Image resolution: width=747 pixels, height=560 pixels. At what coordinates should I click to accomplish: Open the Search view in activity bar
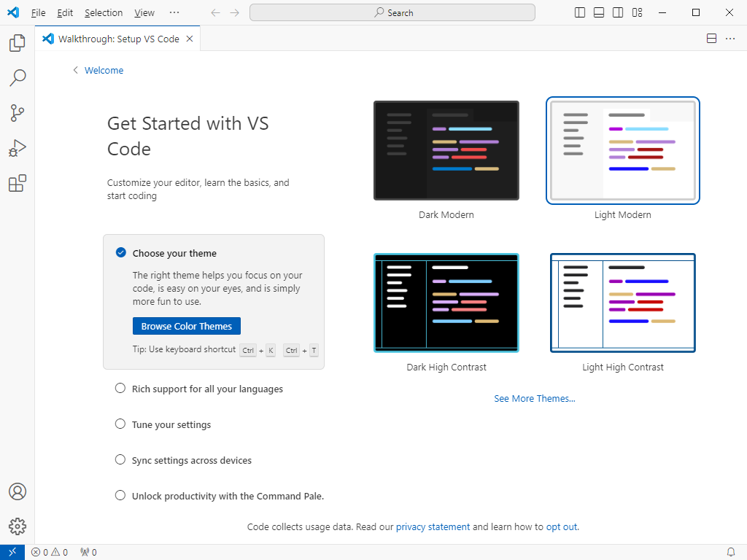(x=18, y=77)
